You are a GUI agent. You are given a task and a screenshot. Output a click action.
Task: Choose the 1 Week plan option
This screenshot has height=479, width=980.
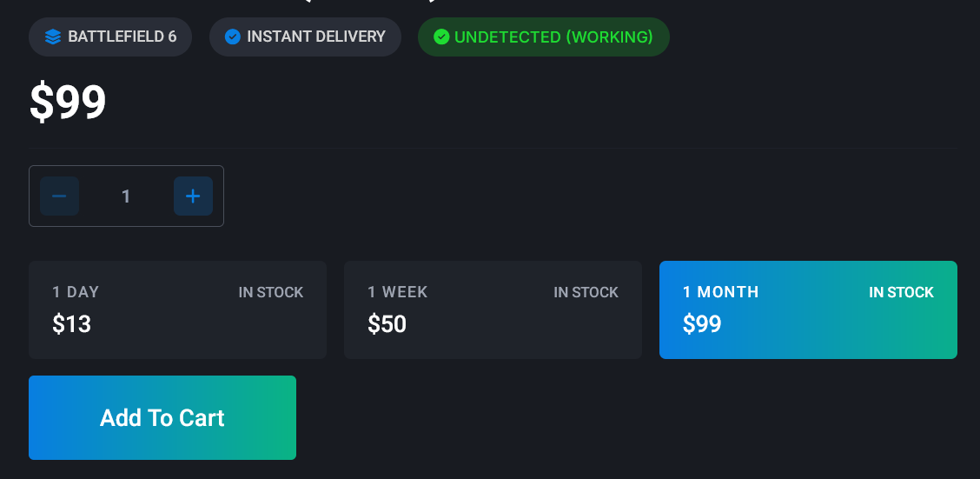(x=493, y=309)
